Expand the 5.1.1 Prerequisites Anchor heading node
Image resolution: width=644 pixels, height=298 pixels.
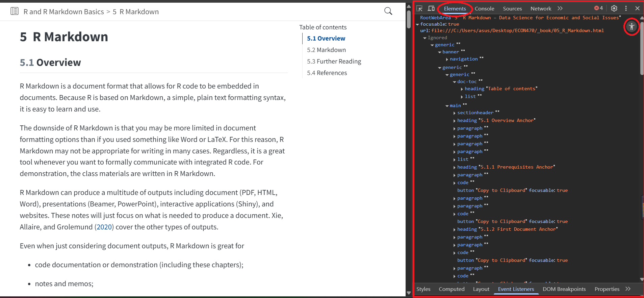coord(455,168)
